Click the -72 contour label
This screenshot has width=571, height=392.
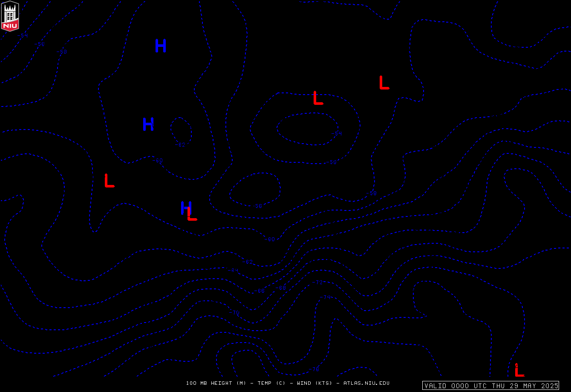(x=318, y=282)
